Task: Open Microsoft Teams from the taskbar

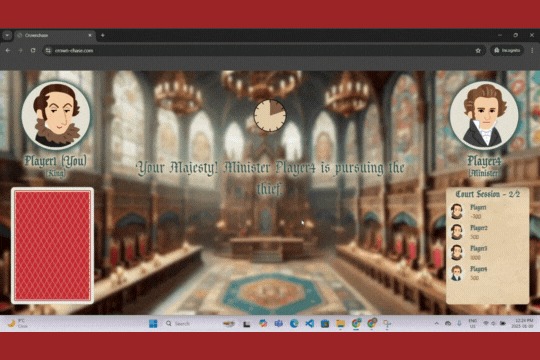Action: [278, 323]
